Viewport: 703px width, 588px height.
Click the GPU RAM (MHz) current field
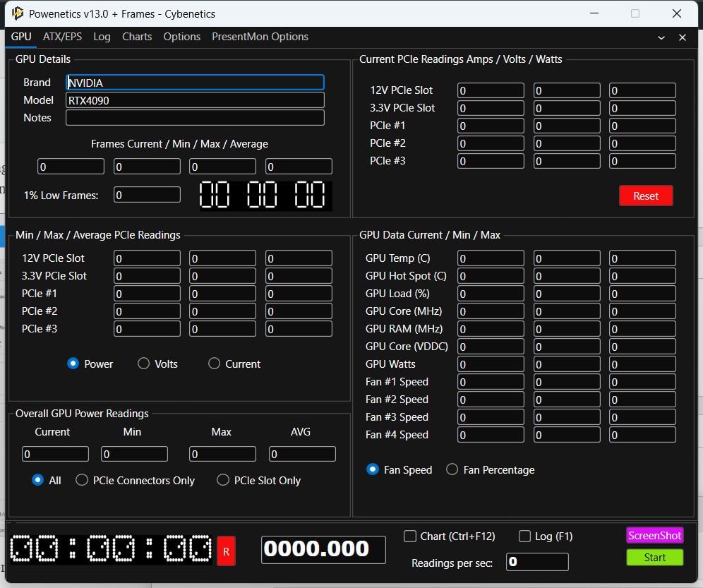491,329
